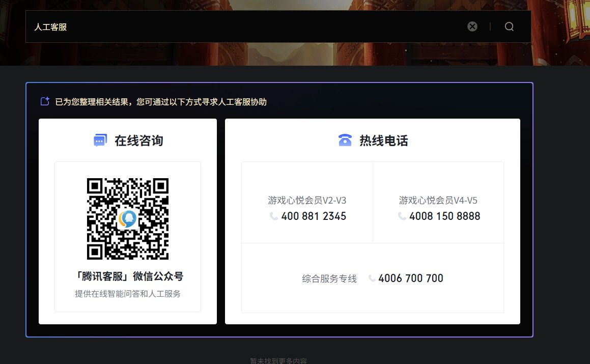Click the sparkle icon beside results notice
Screen dimensions: 590x364
(45, 101)
